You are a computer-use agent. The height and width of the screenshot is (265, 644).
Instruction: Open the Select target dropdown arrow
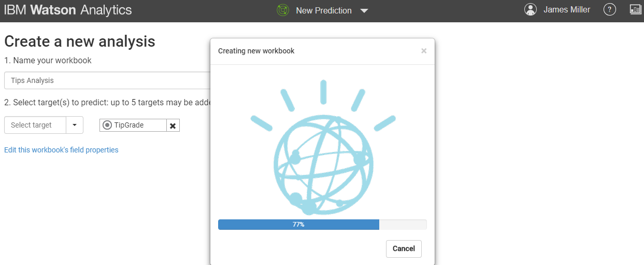(75, 125)
